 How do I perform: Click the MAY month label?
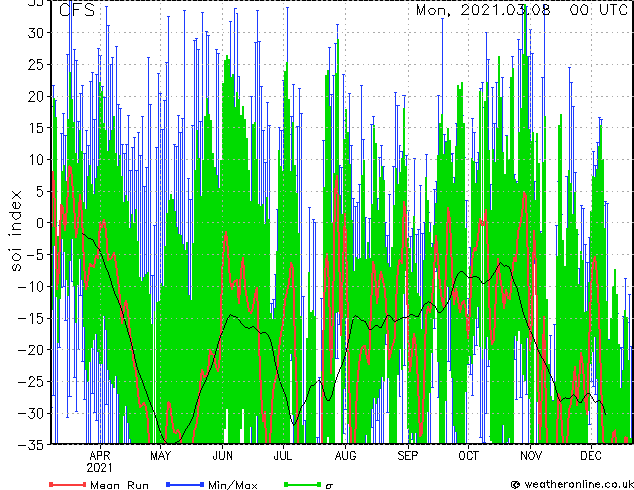click(x=161, y=456)
